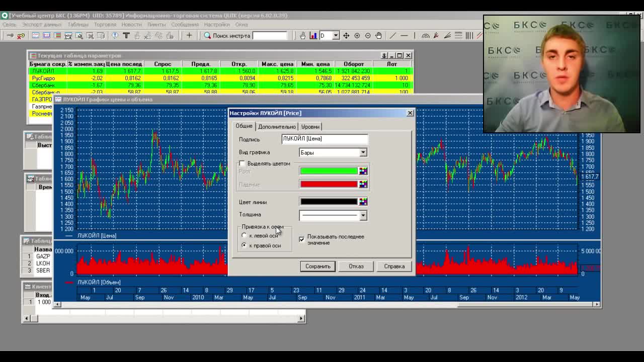This screenshot has width=644, height=362.
Task: Click the red Падение color swatch
Action: click(x=329, y=184)
